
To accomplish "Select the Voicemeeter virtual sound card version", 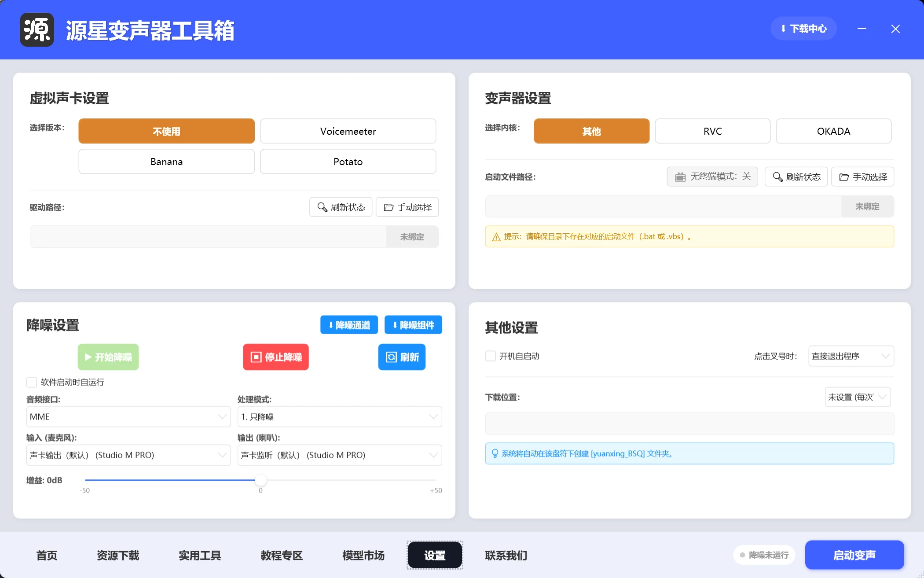I will 348,131.
